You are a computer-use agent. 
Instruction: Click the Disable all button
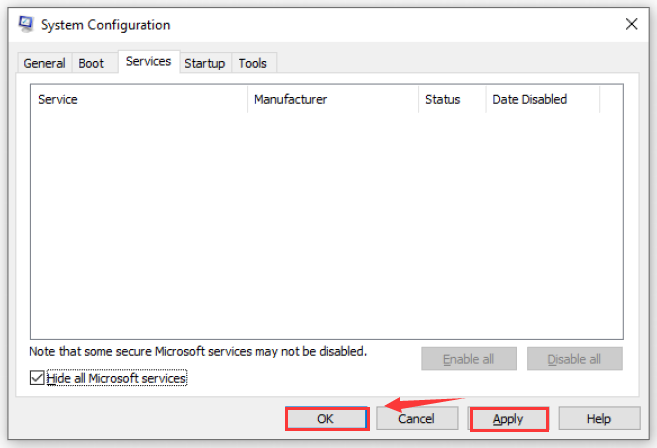click(x=574, y=359)
